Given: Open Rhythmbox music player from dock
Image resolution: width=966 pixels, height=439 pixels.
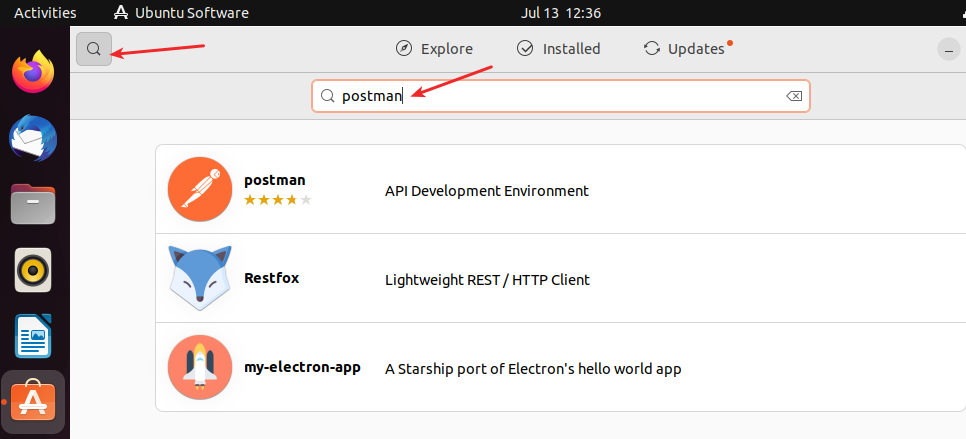Looking at the screenshot, I should coord(33,270).
